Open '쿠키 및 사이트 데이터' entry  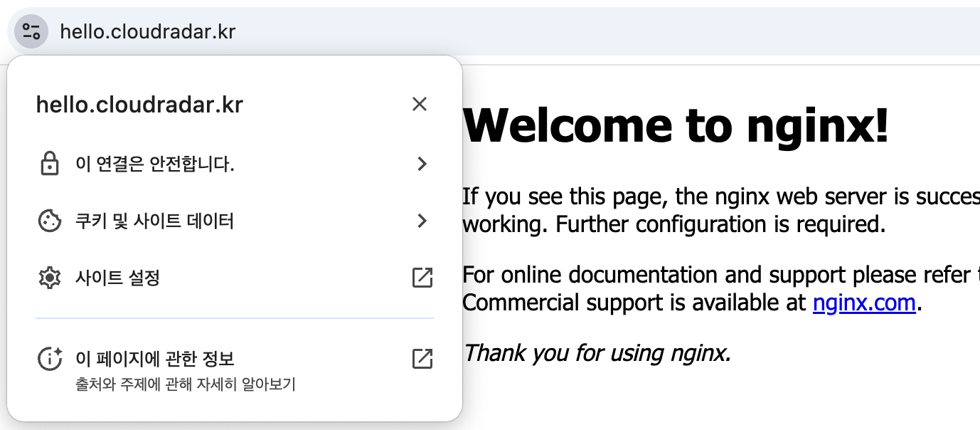(235, 221)
